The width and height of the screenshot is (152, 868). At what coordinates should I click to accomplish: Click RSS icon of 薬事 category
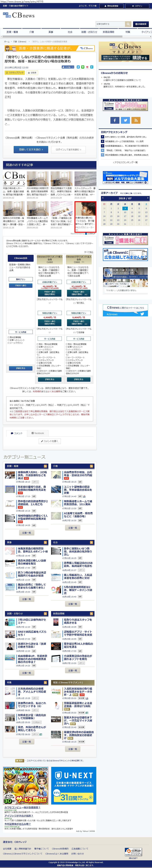45,542
